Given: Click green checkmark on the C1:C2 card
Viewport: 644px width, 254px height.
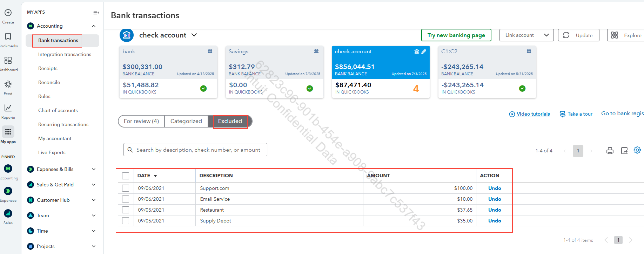Looking at the screenshot, I should click(522, 89).
